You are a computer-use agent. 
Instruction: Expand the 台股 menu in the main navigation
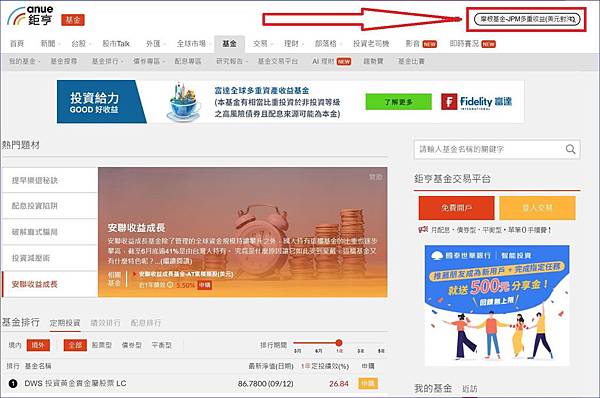(x=81, y=44)
